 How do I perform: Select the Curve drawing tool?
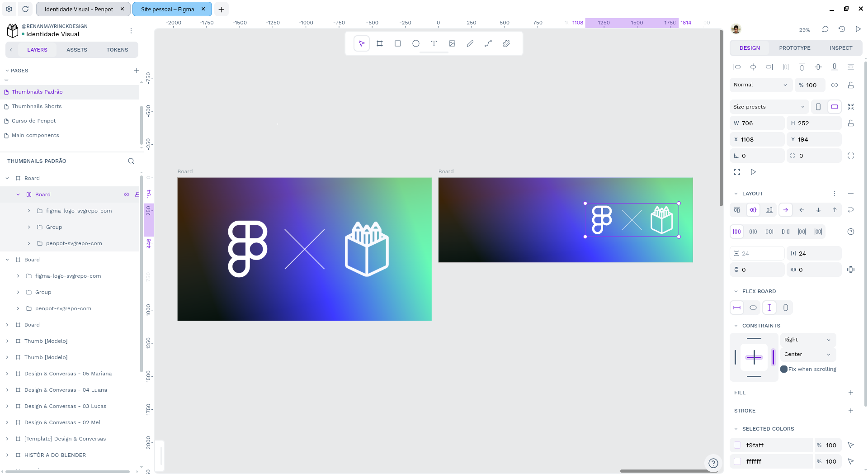(488, 43)
